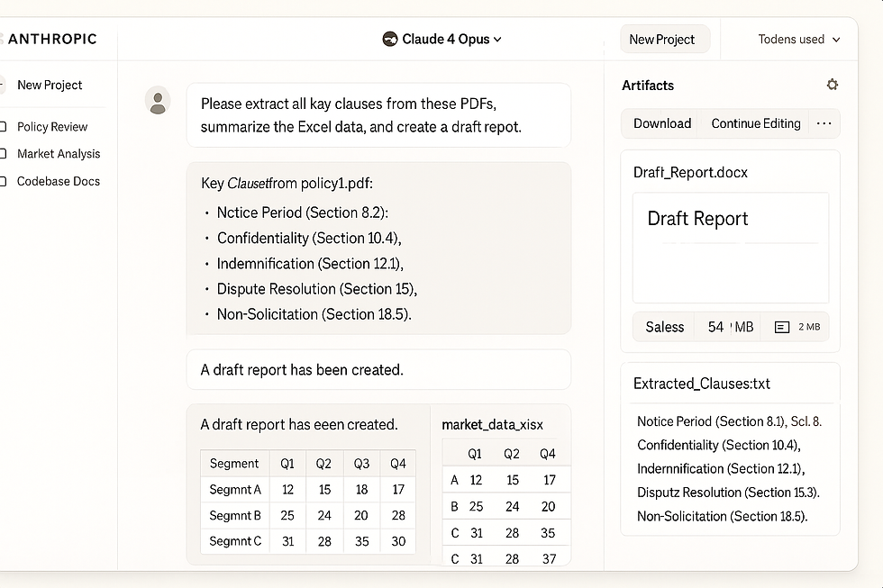Click the 'A draft report has been created.' message
This screenshot has height=588, width=883.
378,370
